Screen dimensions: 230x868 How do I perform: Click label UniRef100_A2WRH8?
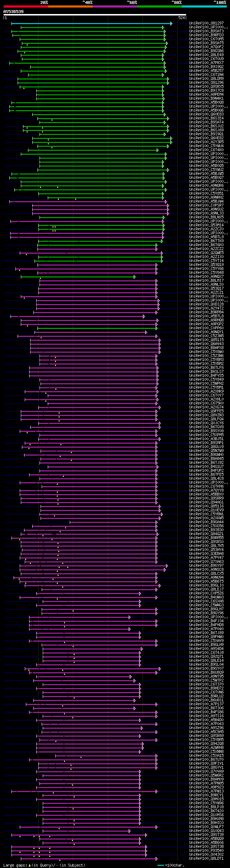(206, 748)
